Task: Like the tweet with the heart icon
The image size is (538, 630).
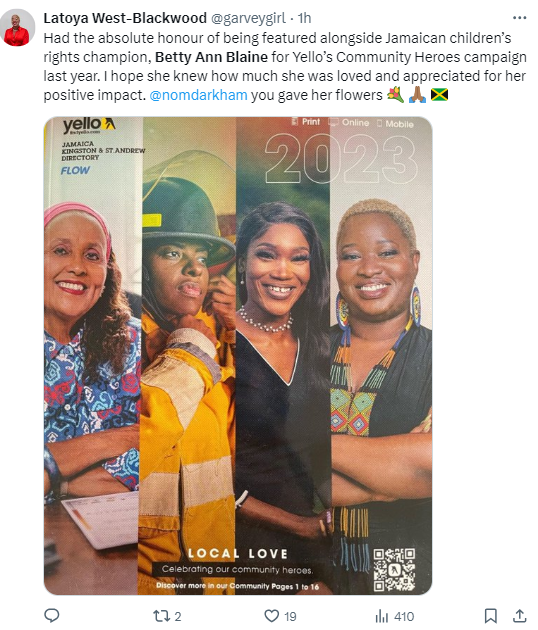Action: point(272,616)
